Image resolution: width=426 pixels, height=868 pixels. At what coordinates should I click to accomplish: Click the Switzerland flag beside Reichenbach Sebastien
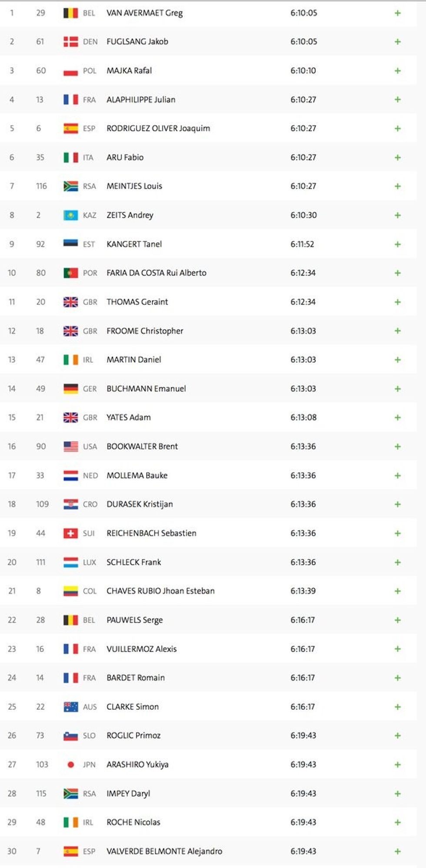point(70,533)
